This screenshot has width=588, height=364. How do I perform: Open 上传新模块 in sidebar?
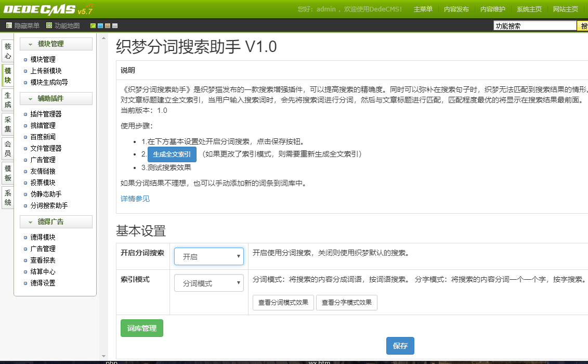click(46, 71)
